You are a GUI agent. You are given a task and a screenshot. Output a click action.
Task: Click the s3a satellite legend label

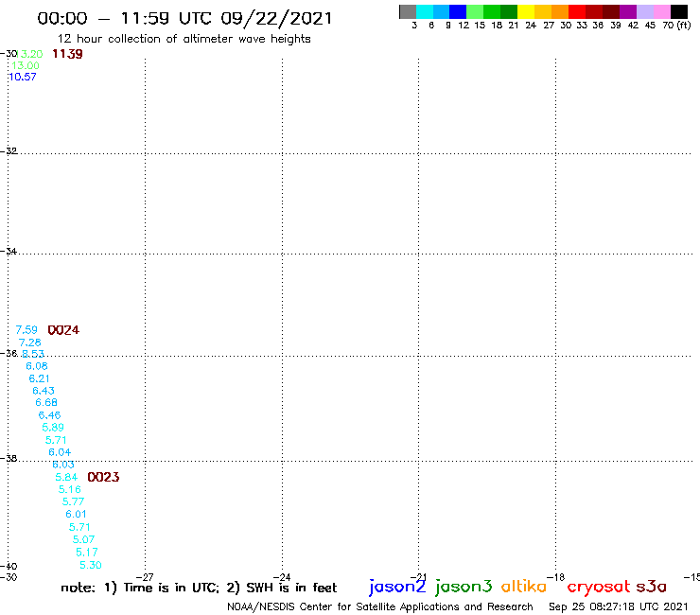click(652, 587)
